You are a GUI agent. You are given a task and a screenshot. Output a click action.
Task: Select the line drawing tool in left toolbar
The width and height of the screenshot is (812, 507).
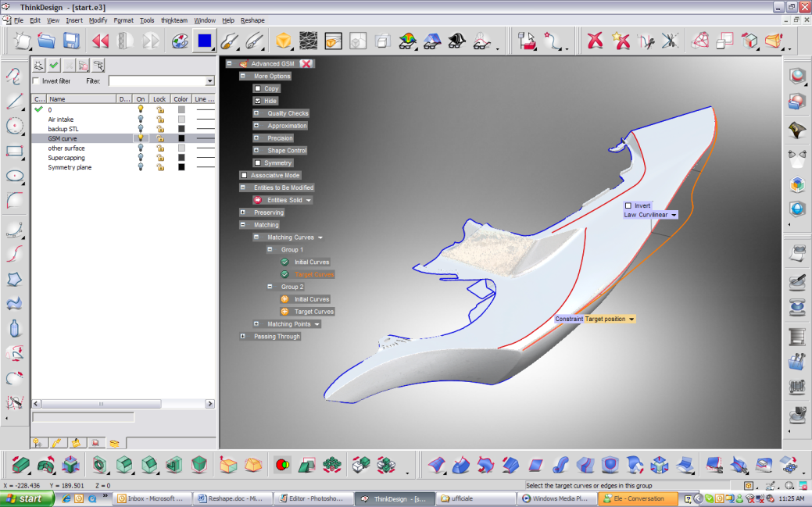[x=14, y=101]
